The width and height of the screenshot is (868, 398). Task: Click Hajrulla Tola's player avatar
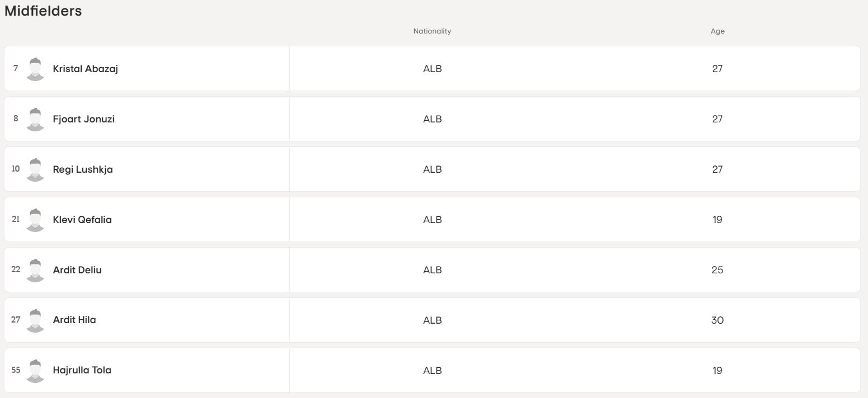tap(35, 371)
